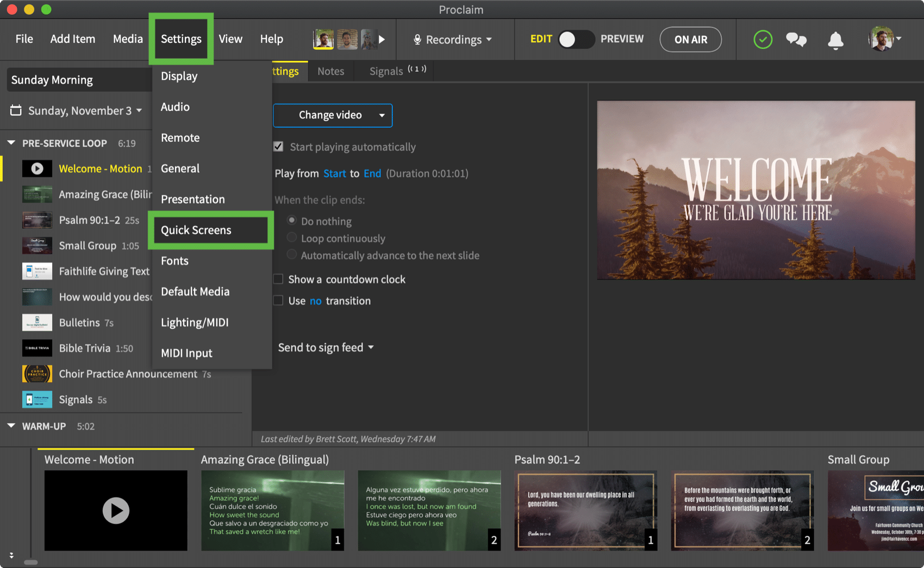Viewport: 924px width, 568px height.
Task: Choose Remote in the Settings menu
Action: coord(212,138)
